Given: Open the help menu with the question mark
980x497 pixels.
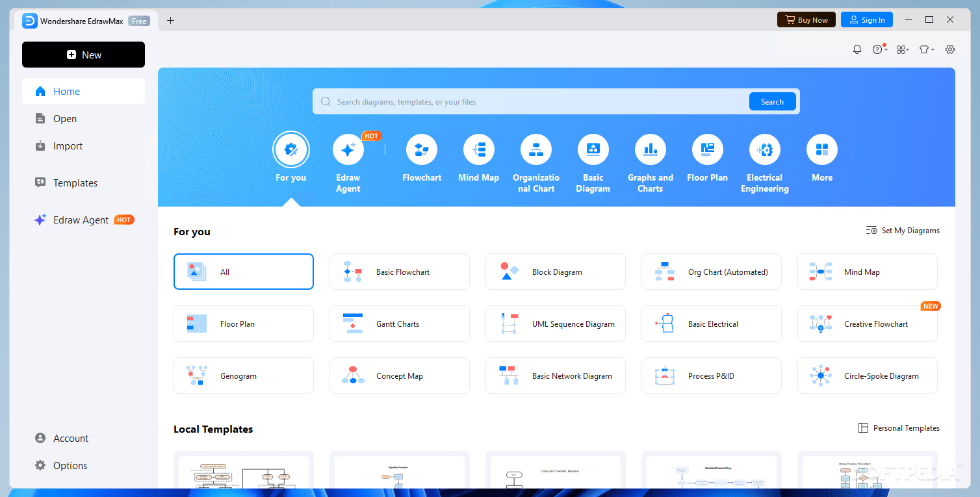Looking at the screenshot, I should click(x=879, y=49).
